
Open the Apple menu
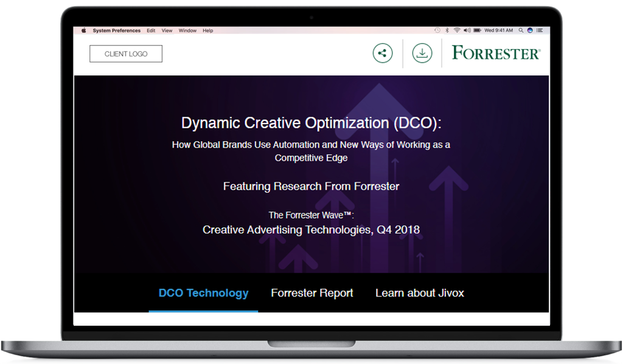(x=84, y=30)
